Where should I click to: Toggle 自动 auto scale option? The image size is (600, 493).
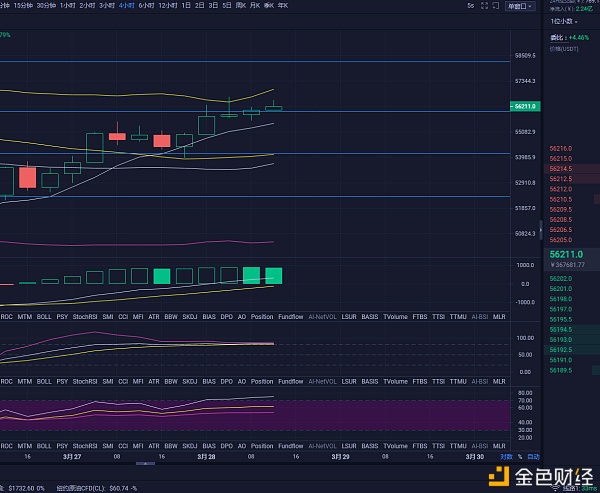[520, 457]
